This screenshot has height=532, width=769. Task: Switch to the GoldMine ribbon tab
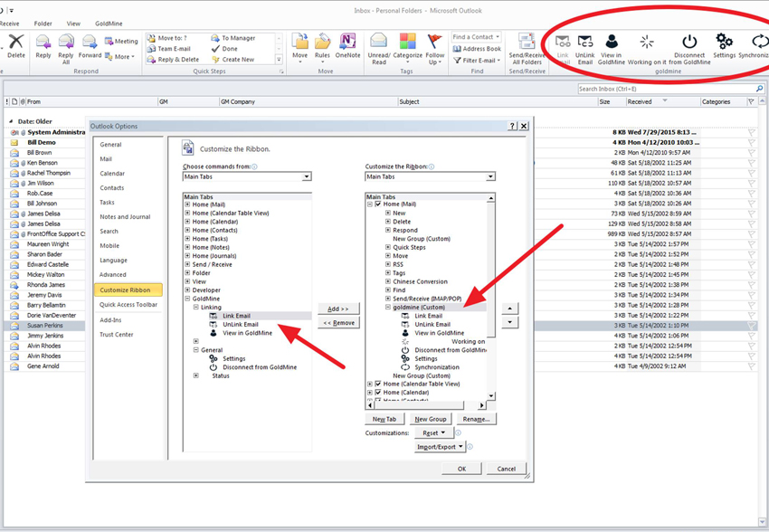[x=109, y=24]
